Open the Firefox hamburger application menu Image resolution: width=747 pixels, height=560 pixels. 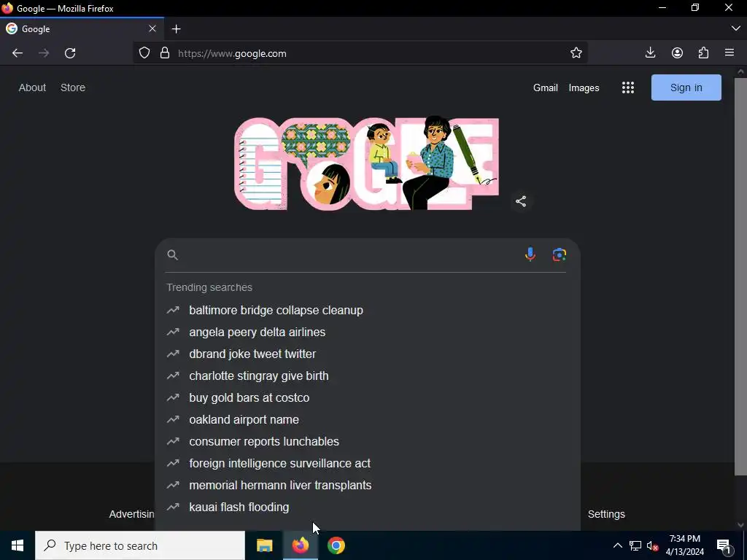[729, 52]
